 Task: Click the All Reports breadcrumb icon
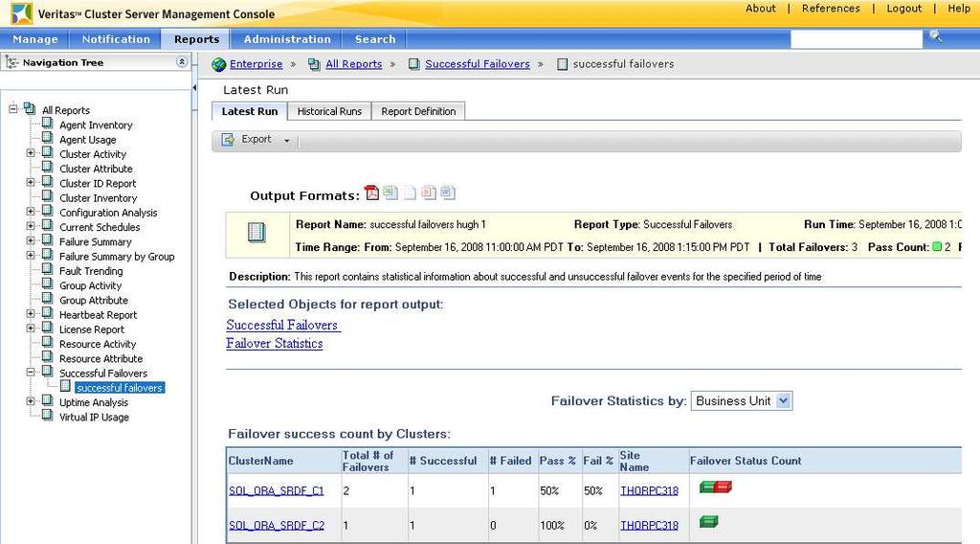pyautogui.click(x=314, y=64)
